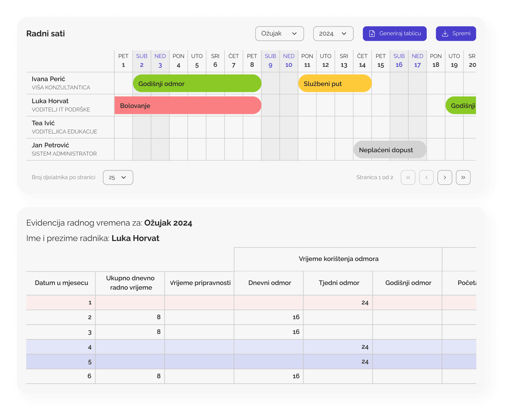Select the yellow Službeni put bar
The width and height of the screenshot is (512, 420).
(x=335, y=84)
